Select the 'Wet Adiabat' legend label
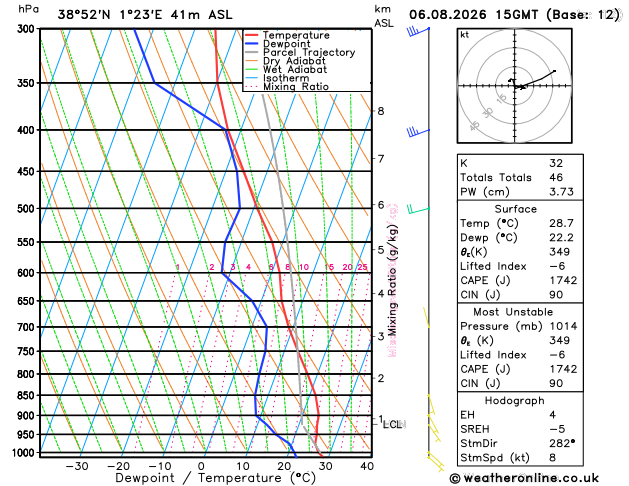 [295, 69]
